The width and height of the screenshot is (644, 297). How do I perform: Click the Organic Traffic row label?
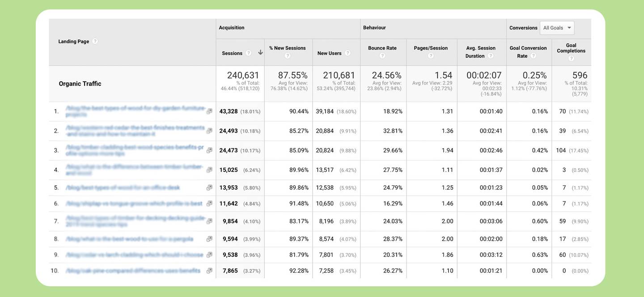tap(80, 83)
